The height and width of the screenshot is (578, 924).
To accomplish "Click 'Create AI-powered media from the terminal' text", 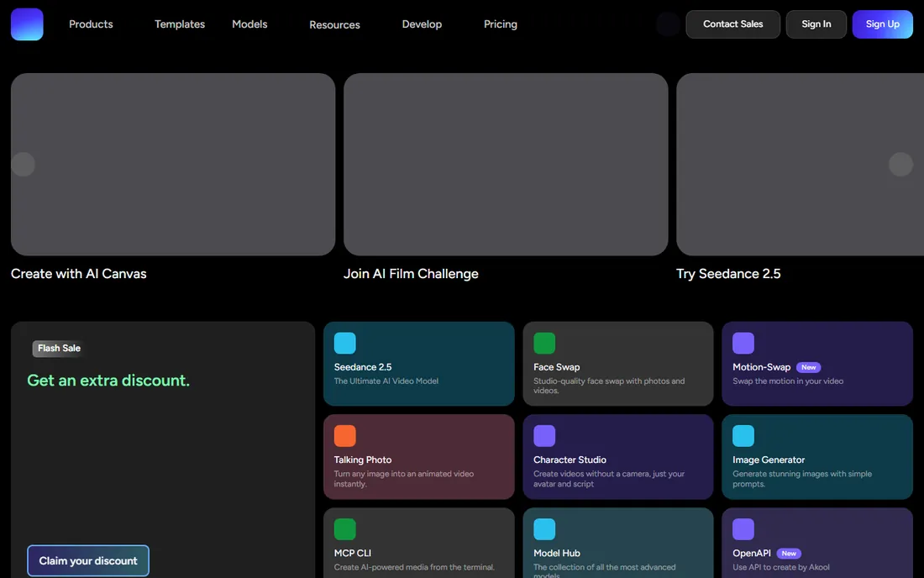I will pyautogui.click(x=414, y=567).
